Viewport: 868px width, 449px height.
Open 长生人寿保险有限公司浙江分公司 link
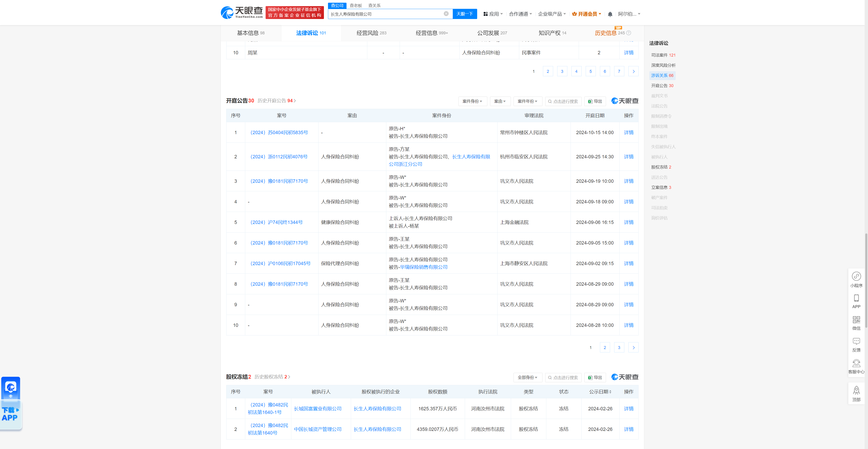[x=439, y=160]
